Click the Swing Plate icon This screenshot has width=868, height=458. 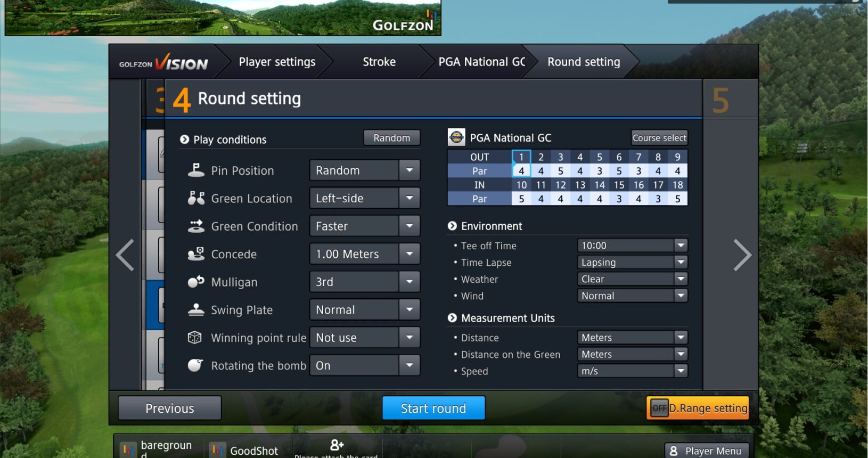tap(196, 309)
